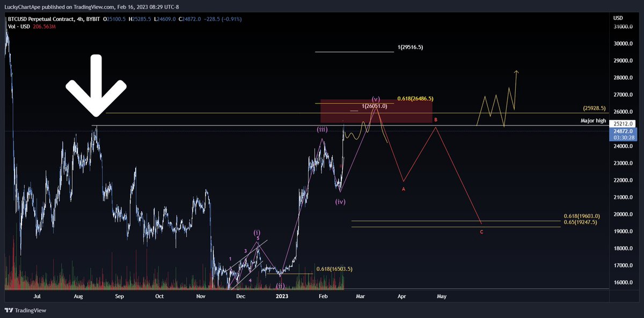This screenshot has height=318, width=644.
Task: Click the Sep label on time axis
Action: coord(119,295)
